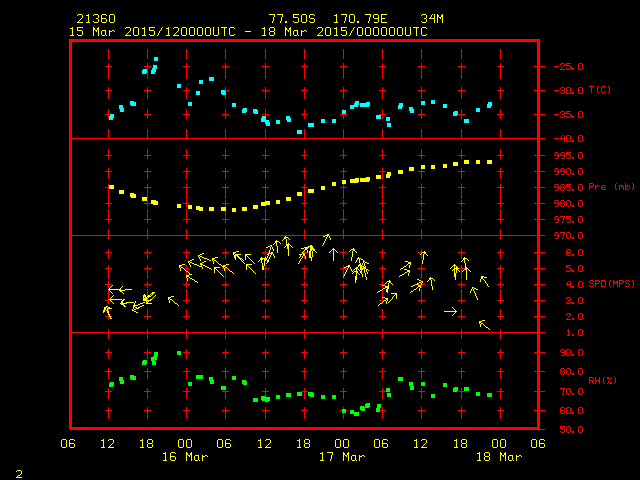Click the "RH(%)" humidity axis label

point(602,381)
